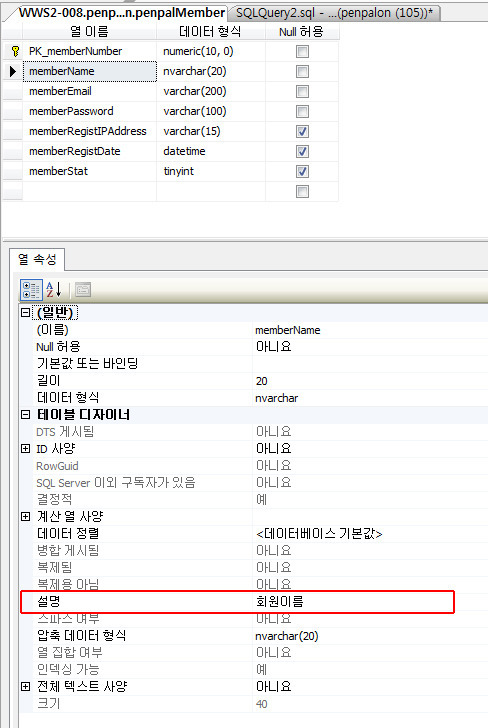Uncheck Null allowed for memberStat

click(302, 171)
